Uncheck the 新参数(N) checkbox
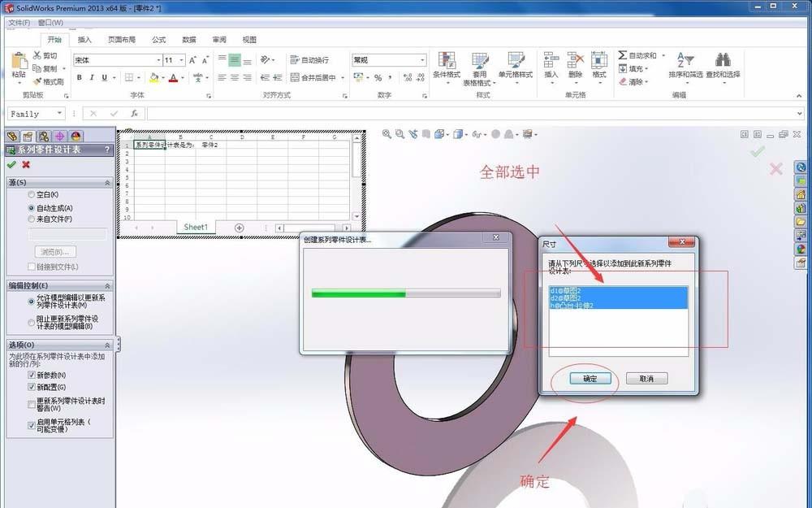Screen dimensions: 812x508 (x=31, y=375)
